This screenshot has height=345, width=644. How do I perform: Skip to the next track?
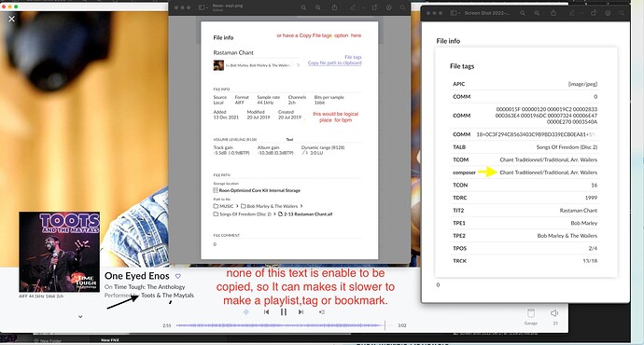pos(301,312)
